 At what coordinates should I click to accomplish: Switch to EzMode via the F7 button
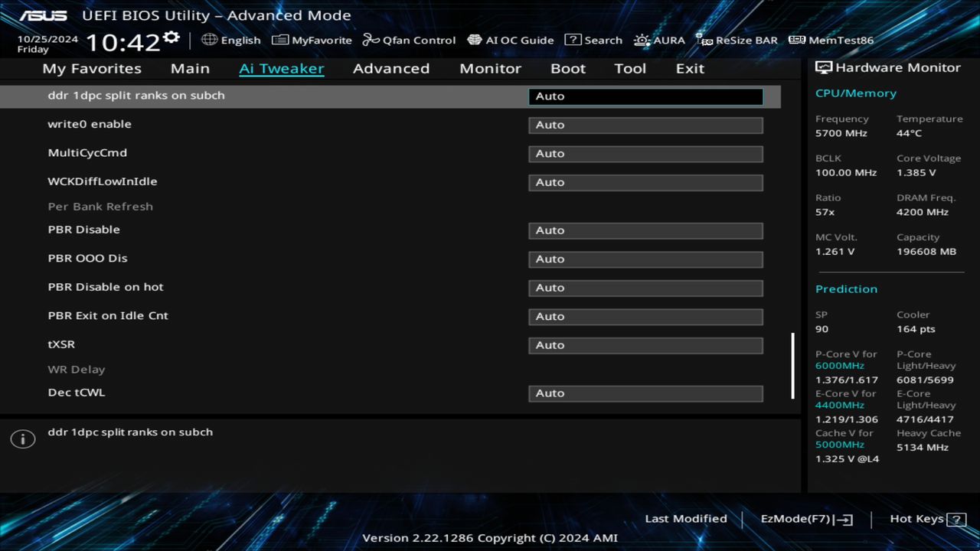coord(805,518)
